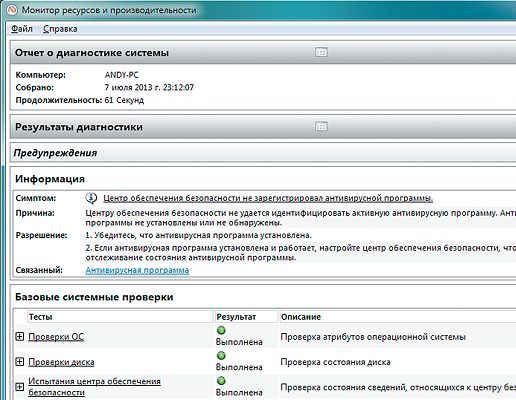Click green status icon for Испытания центра обеспечения безопасности
The width and height of the screenshot is (516, 400).
click(x=221, y=380)
